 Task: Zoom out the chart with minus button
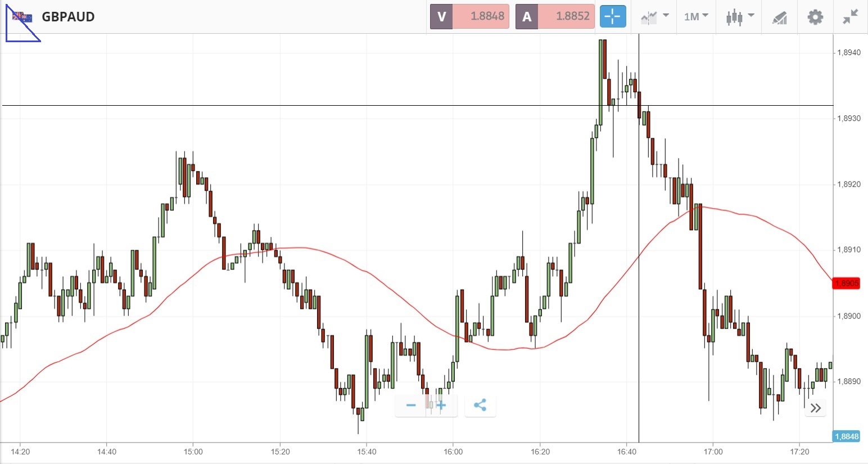(x=411, y=405)
